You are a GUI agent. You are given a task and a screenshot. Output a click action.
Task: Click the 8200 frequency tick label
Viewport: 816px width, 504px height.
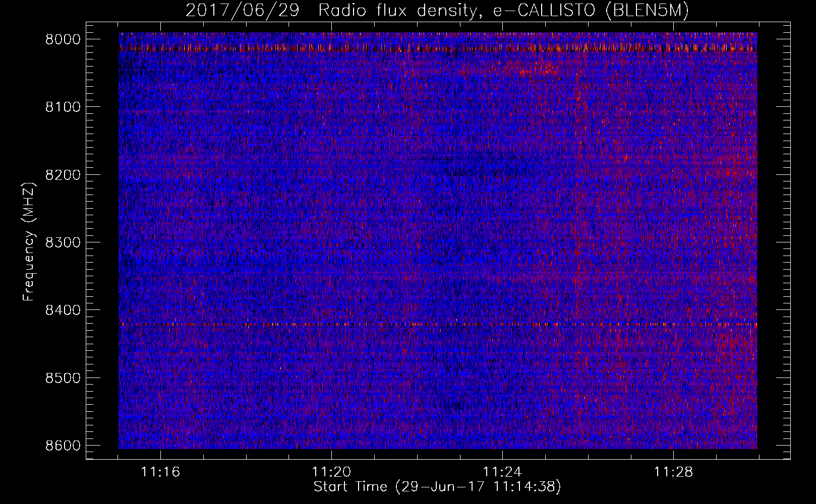pos(63,175)
